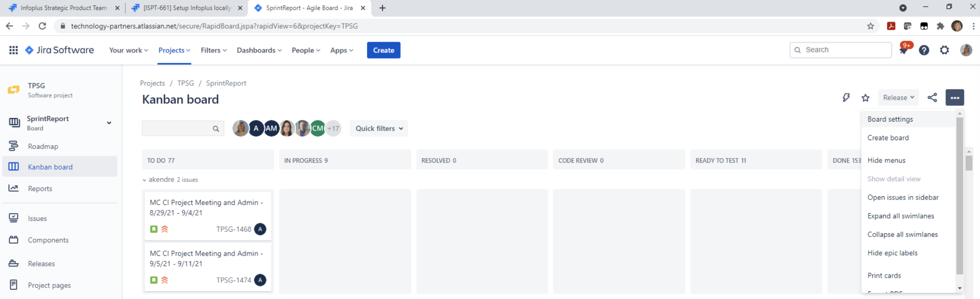The height and width of the screenshot is (299, 980).
Task: Focus the top Search box
Action: [x=840, y=50]
